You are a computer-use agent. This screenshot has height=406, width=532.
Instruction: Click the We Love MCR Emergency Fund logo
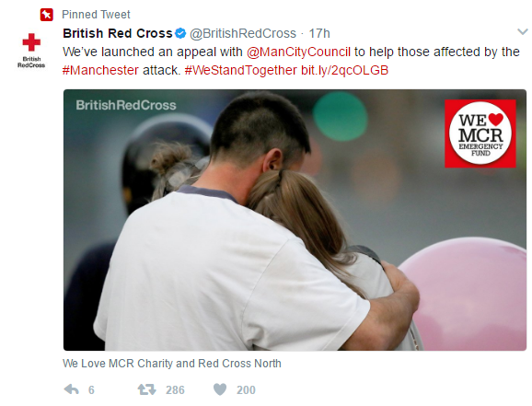click(x=480, y=133)
